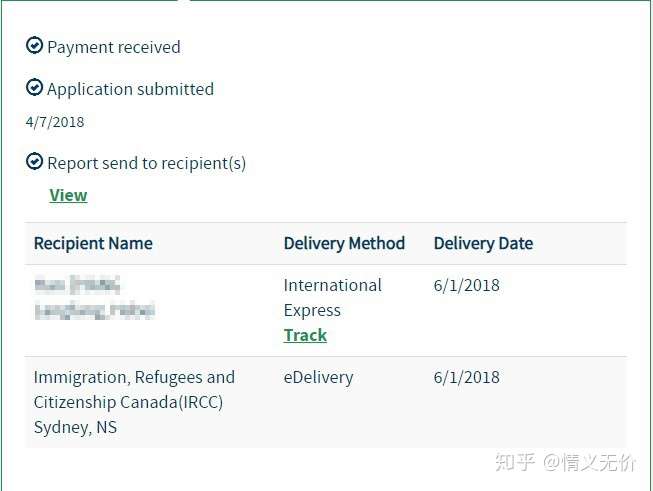The width and height of the screenshot is (653, 491).
Task: Click the Application submitted checkmark icon
Action: pyautogui.click(x=34, y=87)
